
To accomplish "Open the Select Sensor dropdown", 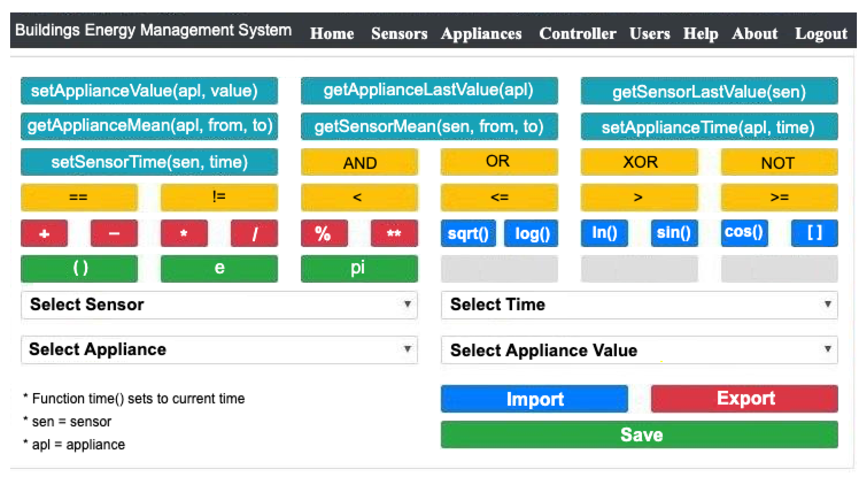I will pyautogui.click(x=219, y=305).
